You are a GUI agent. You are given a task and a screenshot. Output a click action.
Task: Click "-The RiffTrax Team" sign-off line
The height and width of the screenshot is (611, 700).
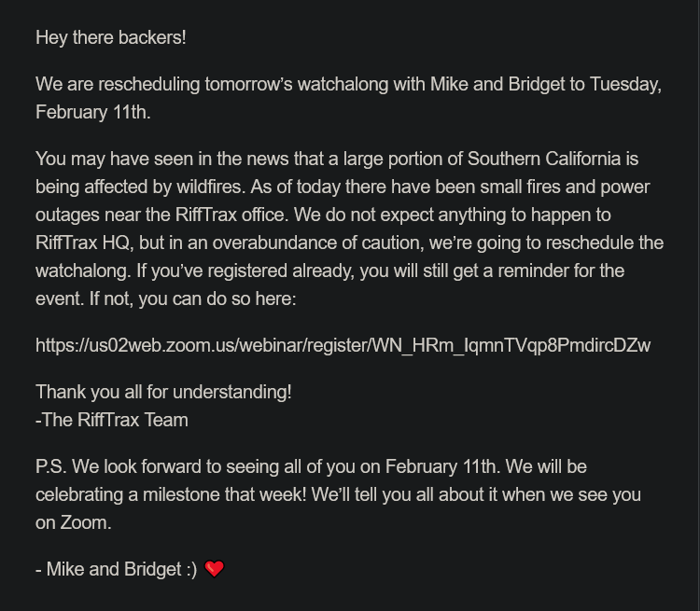[x=112, y=420]
